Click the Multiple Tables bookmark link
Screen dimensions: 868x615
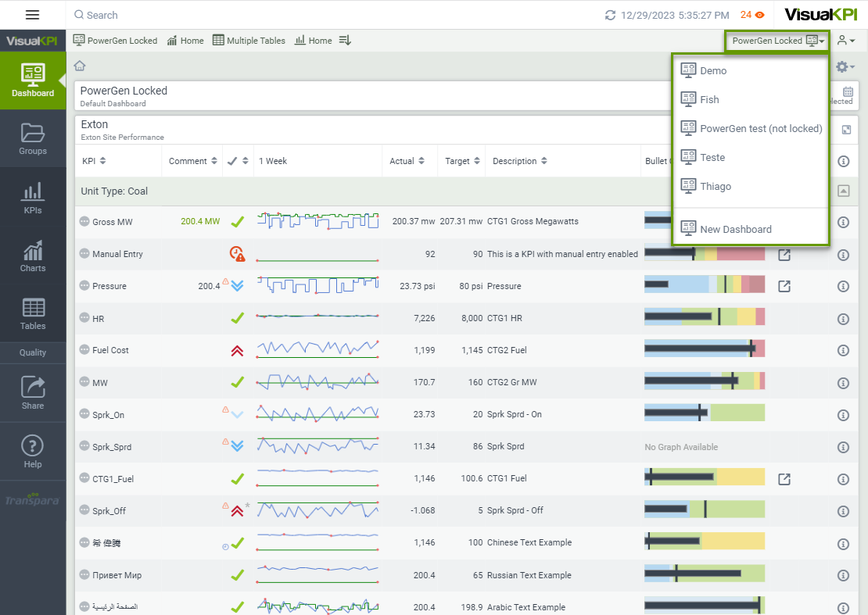[249, 41]
